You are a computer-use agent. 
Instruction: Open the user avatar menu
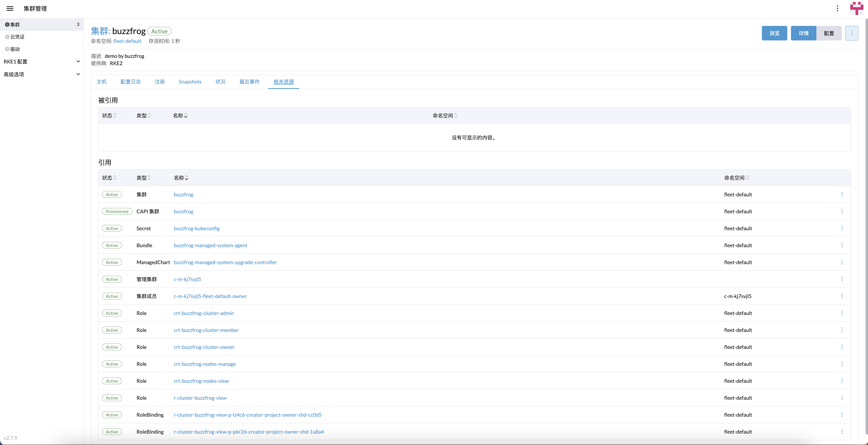click(857, 8)
